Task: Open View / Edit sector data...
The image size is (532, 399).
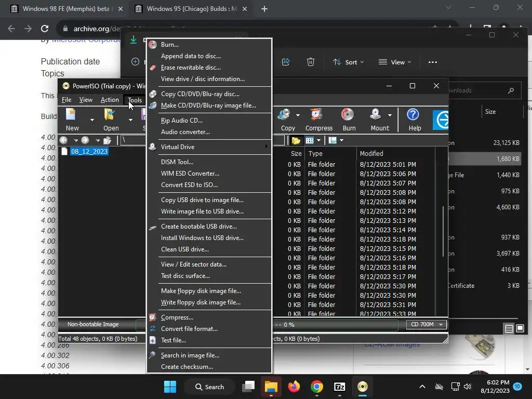Action: pyautogui.click(x=209, y=264)
